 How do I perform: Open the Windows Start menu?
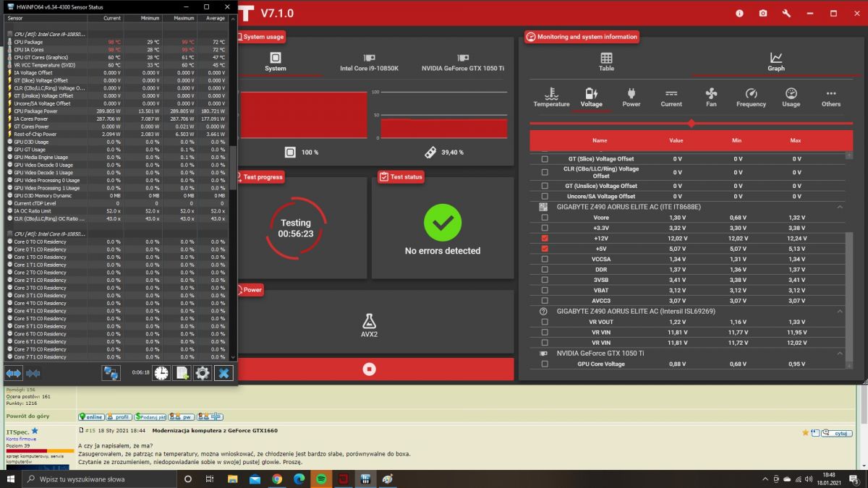[x=12, y=479]
